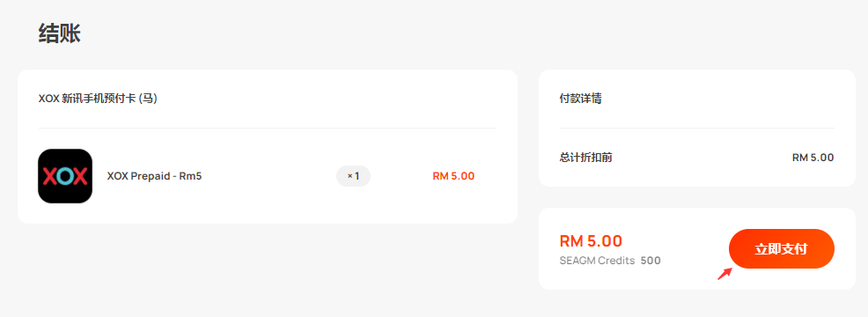Click the black RM 5.00 subtotal amount

coord(813,158)
